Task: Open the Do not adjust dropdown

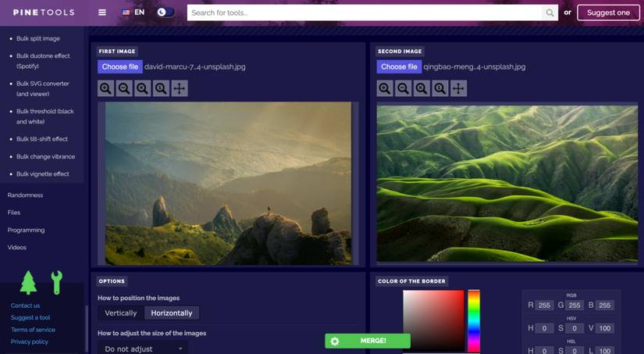Action: click(143, 349)
